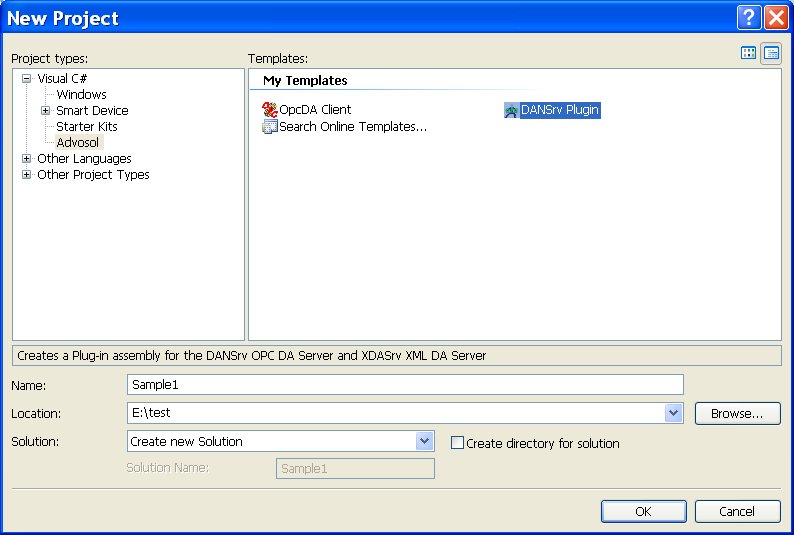Click the Search Online Templates... text
The height and width of the screenshot is (535, 794).
(x=353, y=127)
